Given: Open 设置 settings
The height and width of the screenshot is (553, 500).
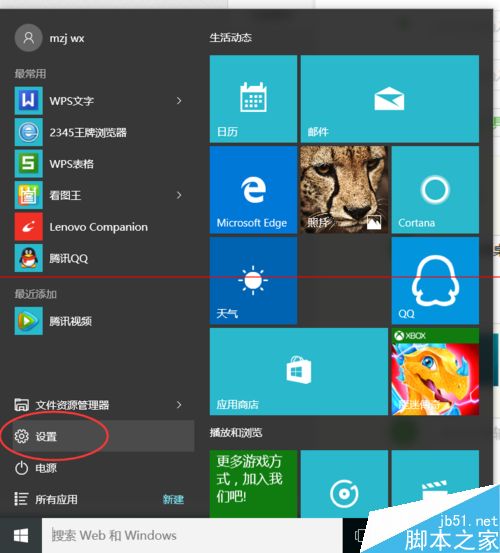Looking at the screenshot, I should point(103,436).
